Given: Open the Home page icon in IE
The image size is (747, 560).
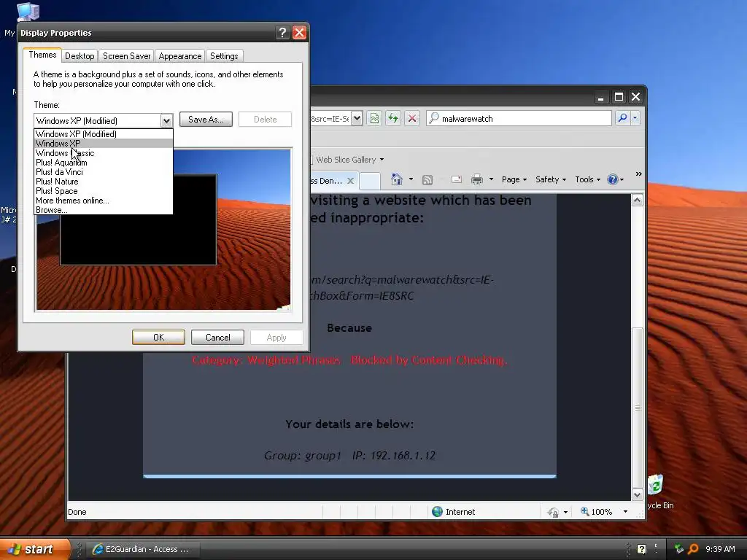Looking at the screenshot, I should point(396,179).
